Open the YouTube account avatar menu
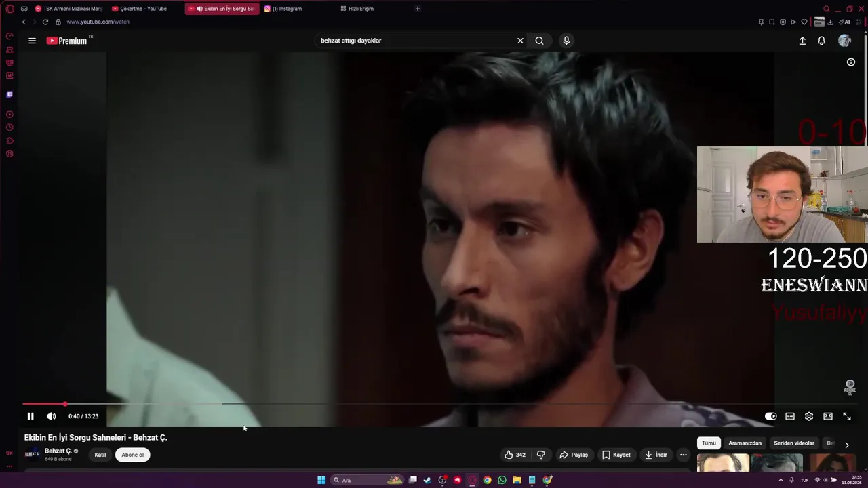The image size is (868, 488). coord(844,41)
